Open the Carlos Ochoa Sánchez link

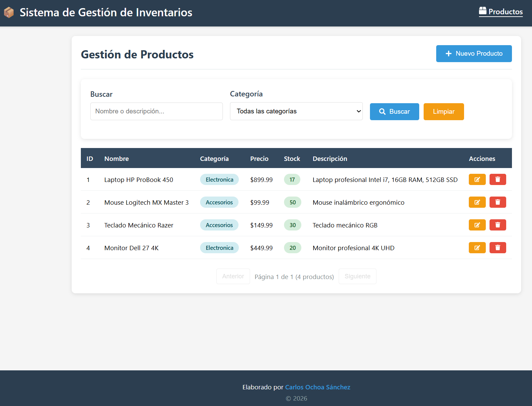pos(317,387)
